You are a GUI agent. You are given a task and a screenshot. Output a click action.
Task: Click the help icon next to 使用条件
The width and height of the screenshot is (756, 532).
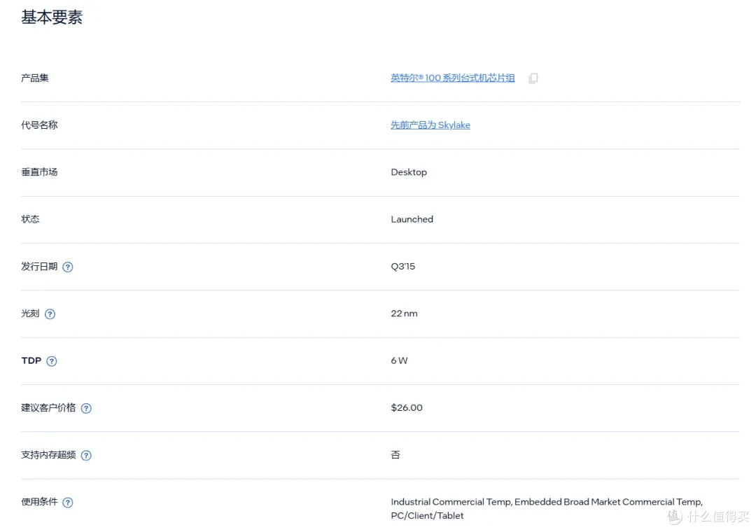(x=68, y=503)
